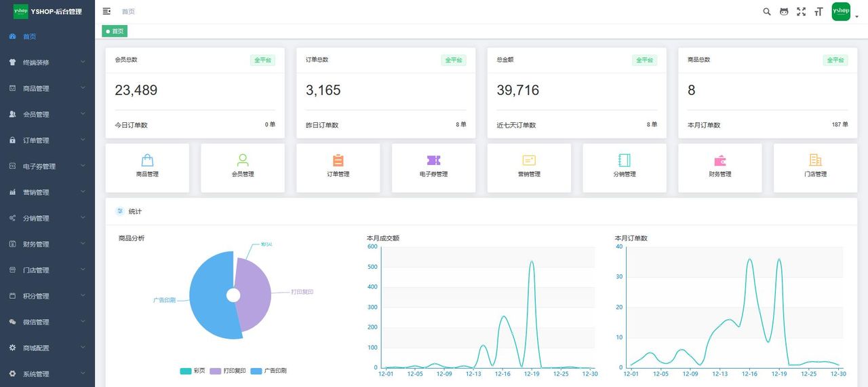The width and height of the screenshot is (868, 387).
Task: Expand the 系统管理 sidebar chevron
Action: [x=83, y=373]
